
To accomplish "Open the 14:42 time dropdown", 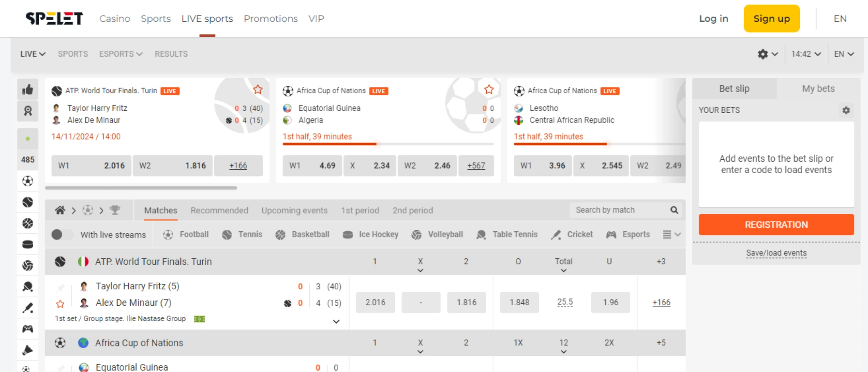I will point(806,54).
